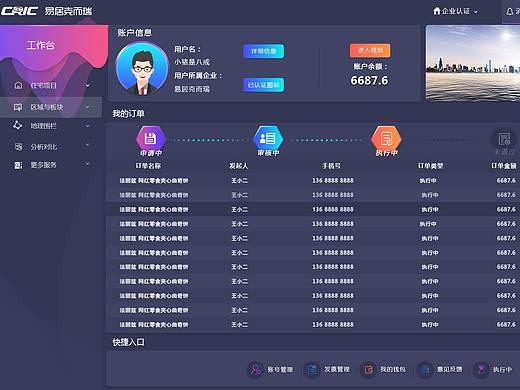This screenshot has width=520, height=390.
Task: Expand the 更多服务 chevron
Action: click(x=87, y=164)
